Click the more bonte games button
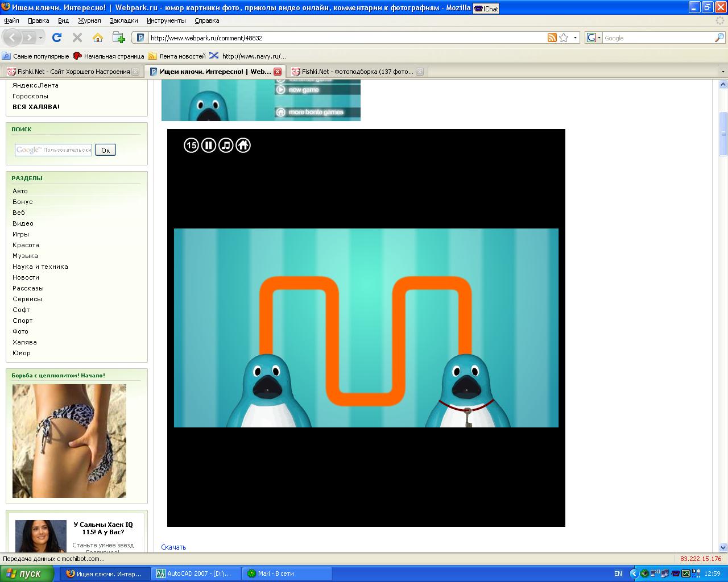 point(317,112)
